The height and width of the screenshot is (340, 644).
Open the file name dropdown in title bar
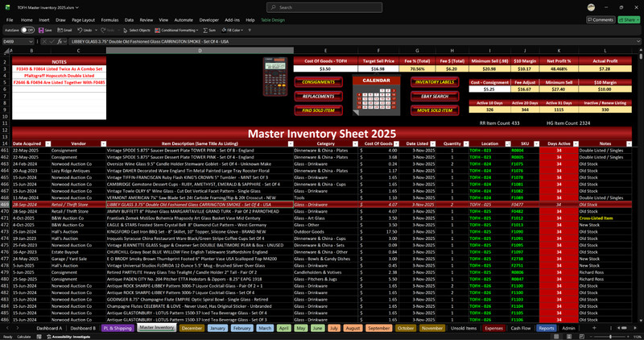77,7
